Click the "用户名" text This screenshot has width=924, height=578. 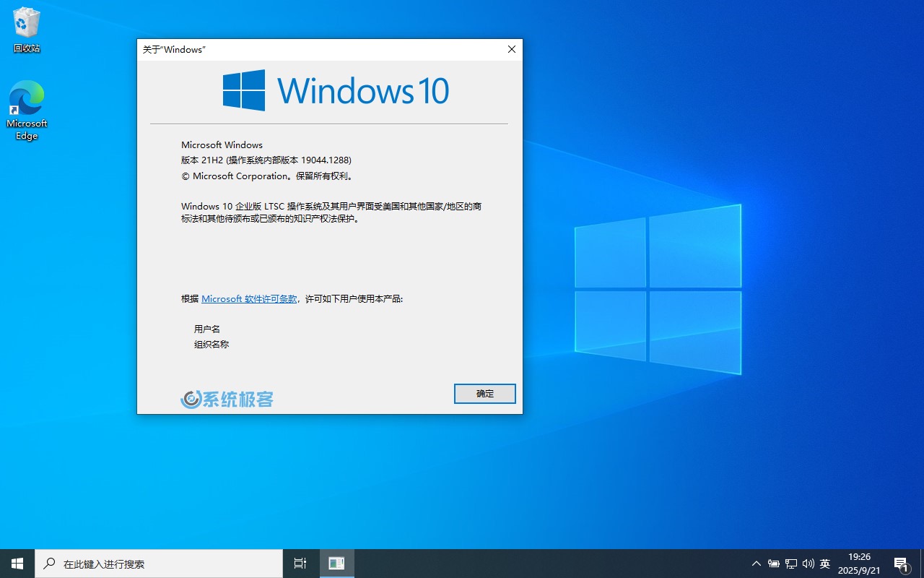(207, 329)
